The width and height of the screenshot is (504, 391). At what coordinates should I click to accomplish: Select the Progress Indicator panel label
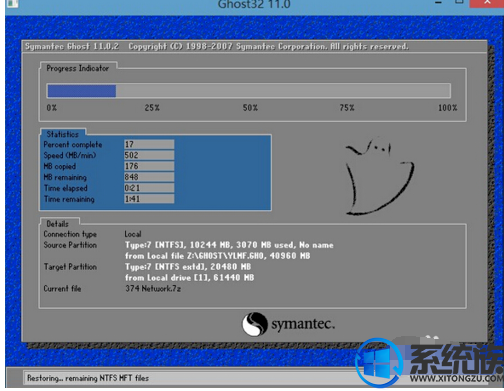coord(78,68)
